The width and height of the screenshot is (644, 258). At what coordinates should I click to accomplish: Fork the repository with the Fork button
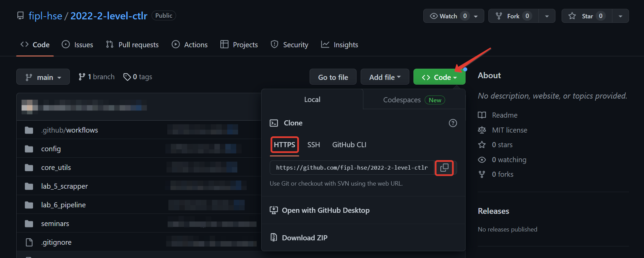(x=514, y=16)
